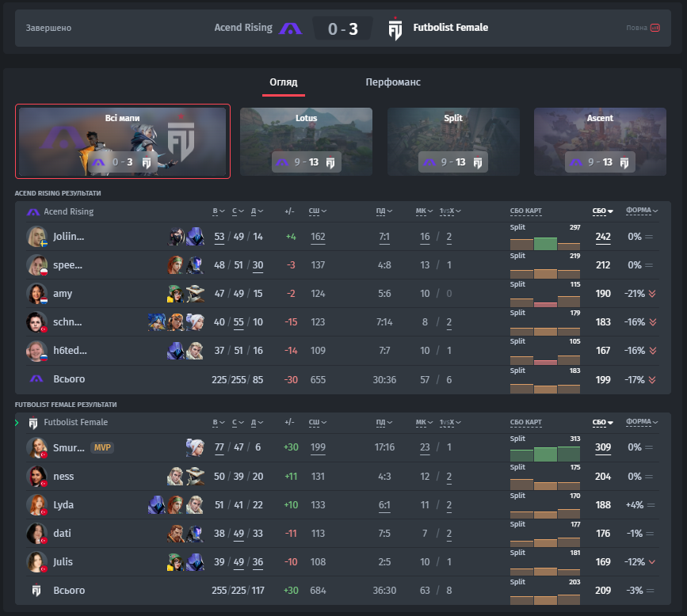Click Joliin's second agent icon (Omen)
The image size is (687, 616).
pos(195,237)
